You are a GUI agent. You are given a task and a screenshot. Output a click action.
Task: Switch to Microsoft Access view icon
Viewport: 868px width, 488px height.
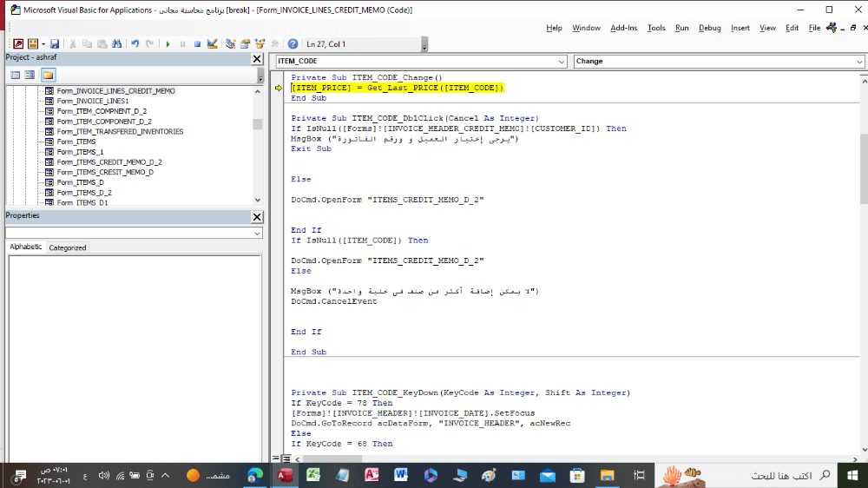tap(18, 43)
